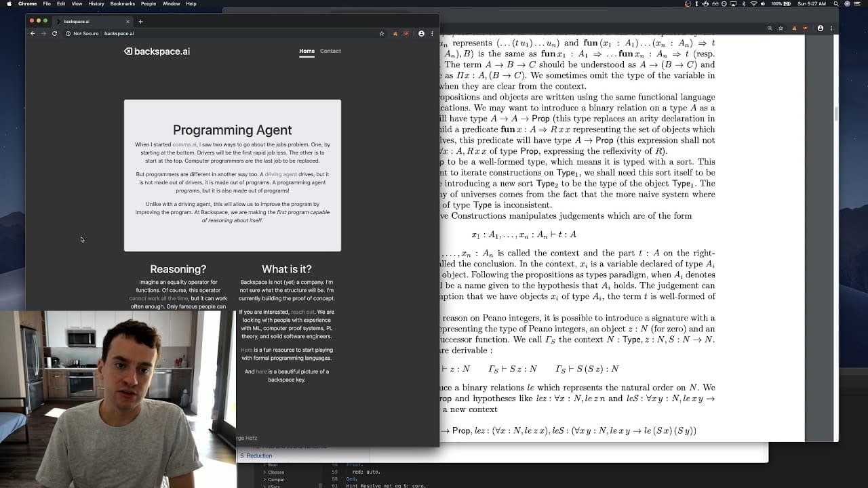
Task: Open the File menu
Action: (x=47, y=4)
